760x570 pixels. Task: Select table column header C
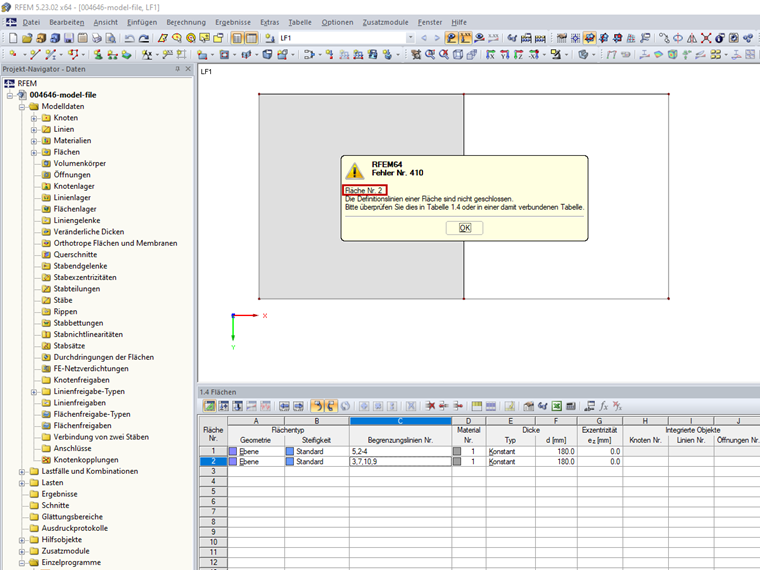coord(400,421)
